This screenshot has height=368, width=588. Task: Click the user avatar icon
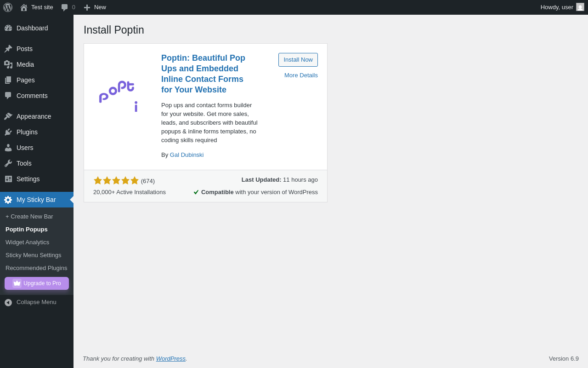click(x=580, y=7)
